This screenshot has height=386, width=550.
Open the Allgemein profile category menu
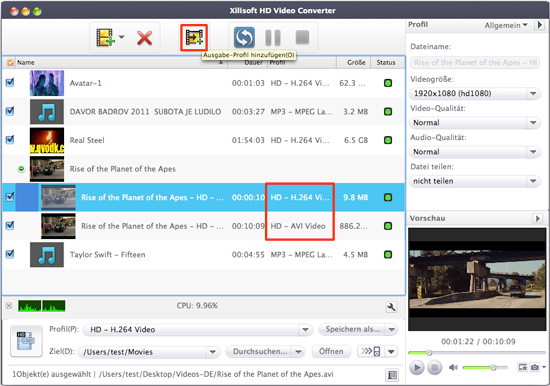pyautogui.click(x=506, y=25)
